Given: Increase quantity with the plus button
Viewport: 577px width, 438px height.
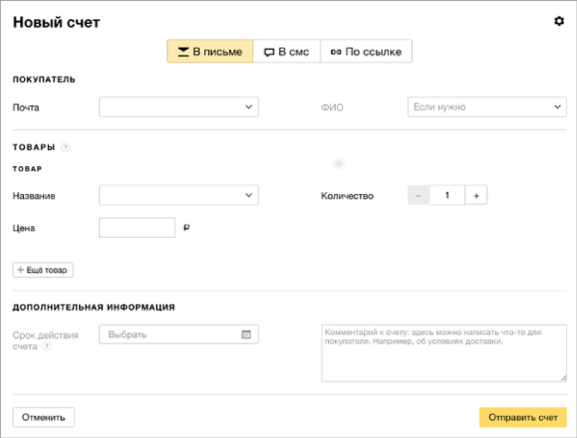Looking at the screenshot, I should pyautogui.click(x=476, y=195).
